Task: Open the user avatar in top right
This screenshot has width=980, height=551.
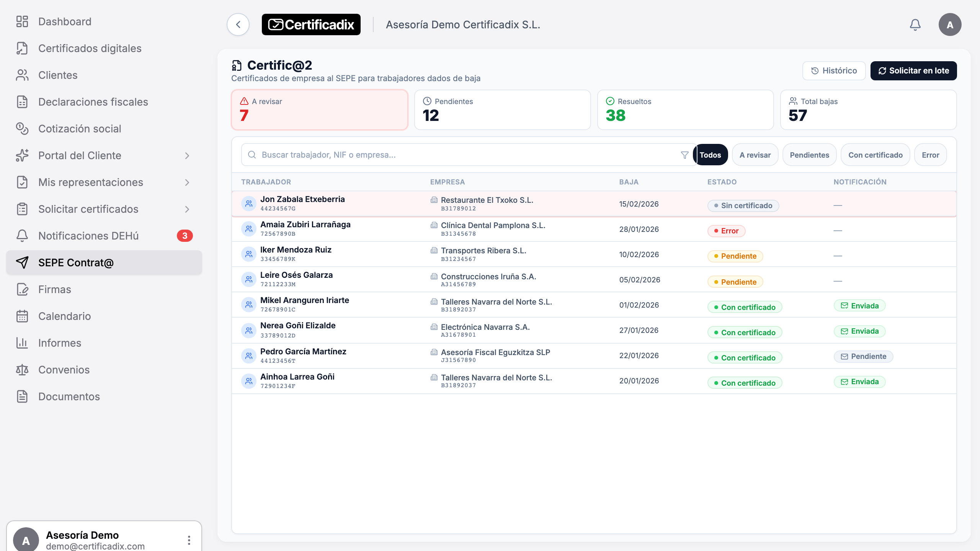Action: pos(950,25)
